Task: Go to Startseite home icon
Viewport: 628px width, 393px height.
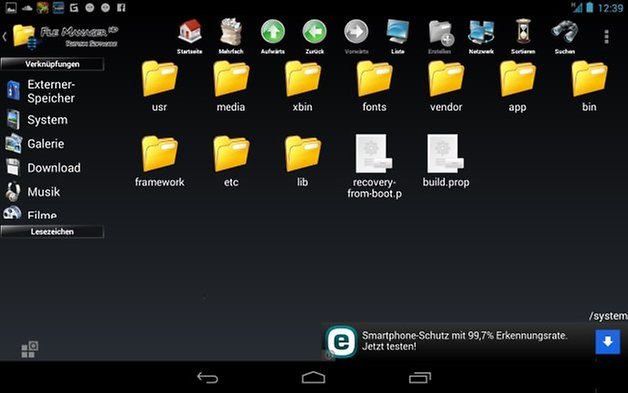Action: [189, 36]
